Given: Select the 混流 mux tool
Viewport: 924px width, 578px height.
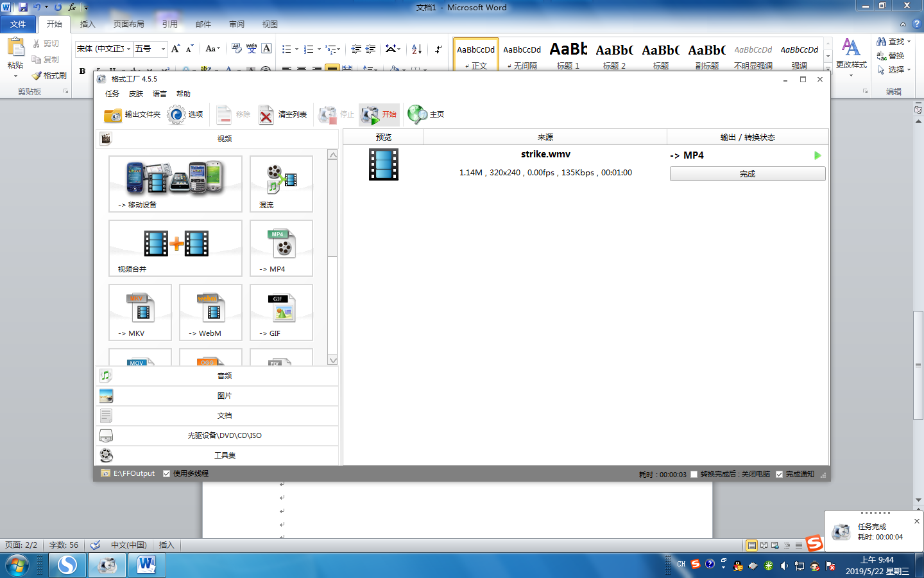Looking at the screenshot, I should click(281, 184).
